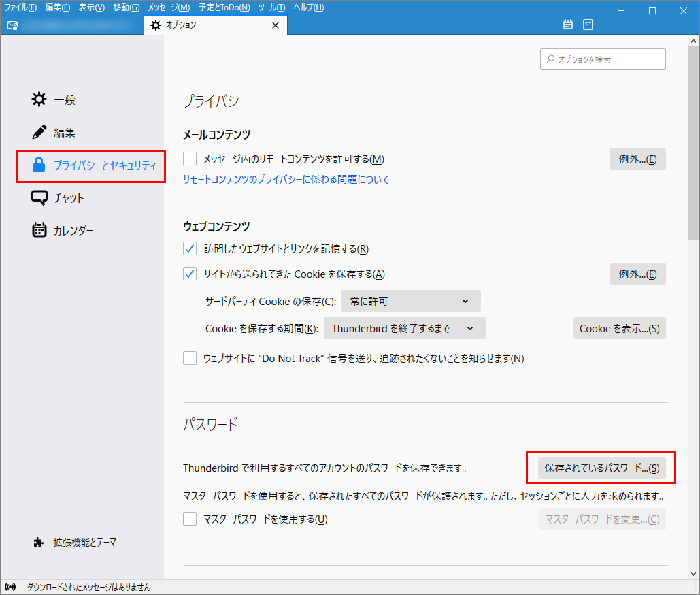Click the カレンダー calendar icon in sidebar

(39, 230)
